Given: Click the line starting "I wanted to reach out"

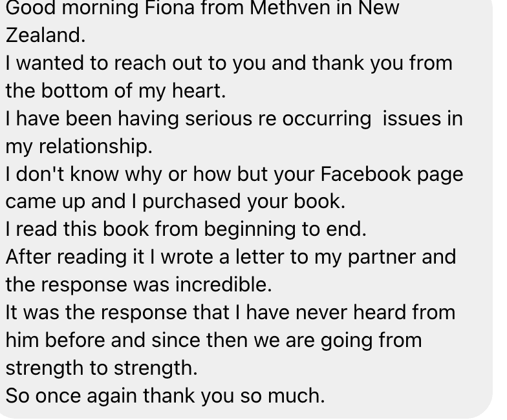Looking at the screenshot, I should click(x=228, y=63).
